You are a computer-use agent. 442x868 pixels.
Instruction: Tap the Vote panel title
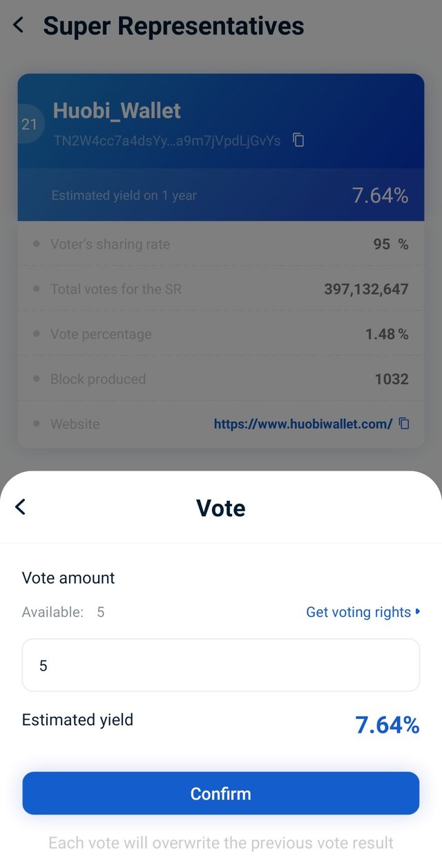pyautogui.click(x=221, y=508)
